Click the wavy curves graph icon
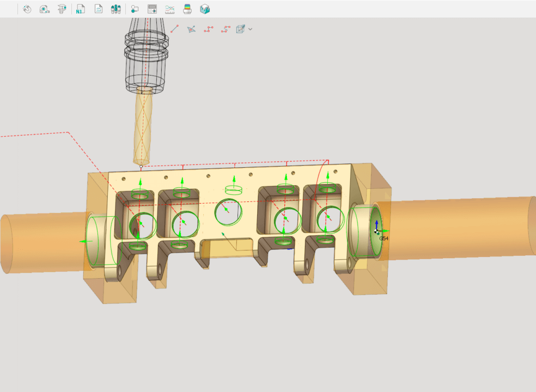 (170, 9)
